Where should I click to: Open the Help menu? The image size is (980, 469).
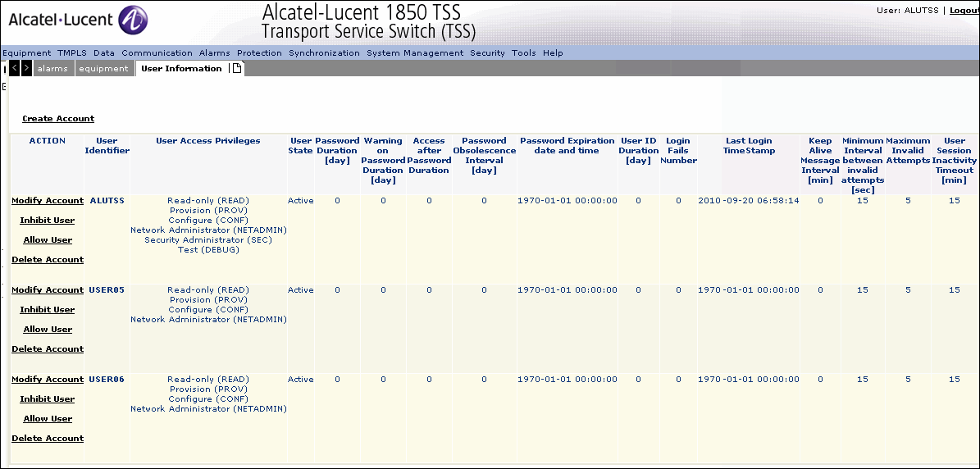coord(553,53)
